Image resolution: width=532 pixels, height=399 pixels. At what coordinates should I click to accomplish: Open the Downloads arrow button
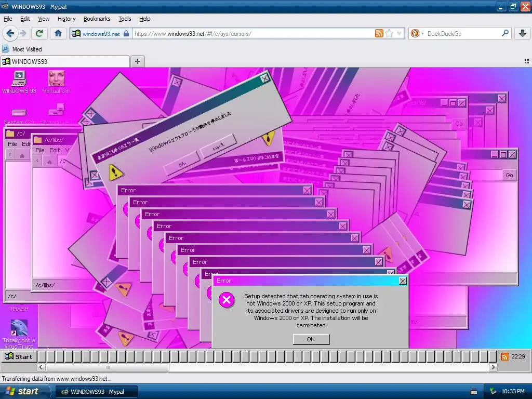point(523,33)
